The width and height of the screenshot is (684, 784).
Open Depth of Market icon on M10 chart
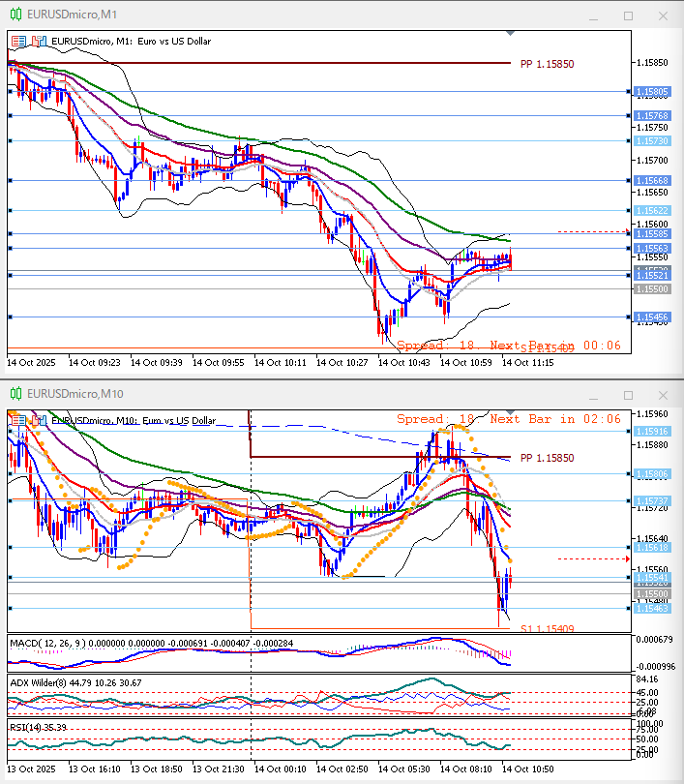pyautogui.click(x=38, y=420)
